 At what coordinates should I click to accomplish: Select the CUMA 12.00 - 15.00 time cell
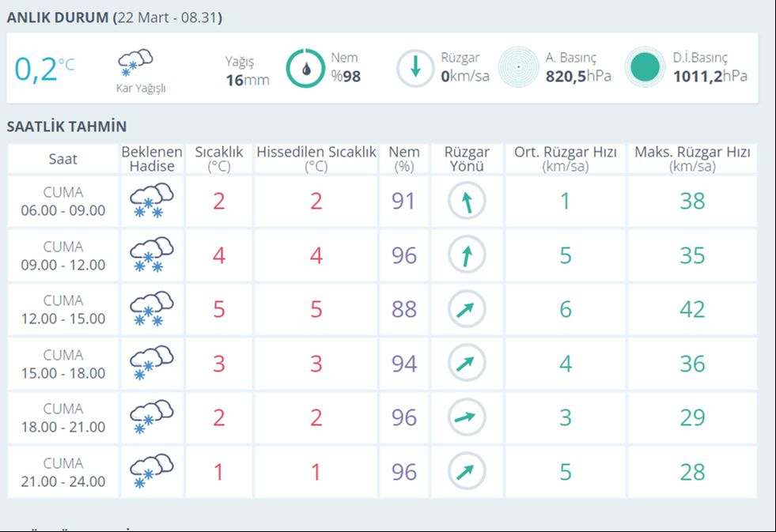click(x=63, y=310)
